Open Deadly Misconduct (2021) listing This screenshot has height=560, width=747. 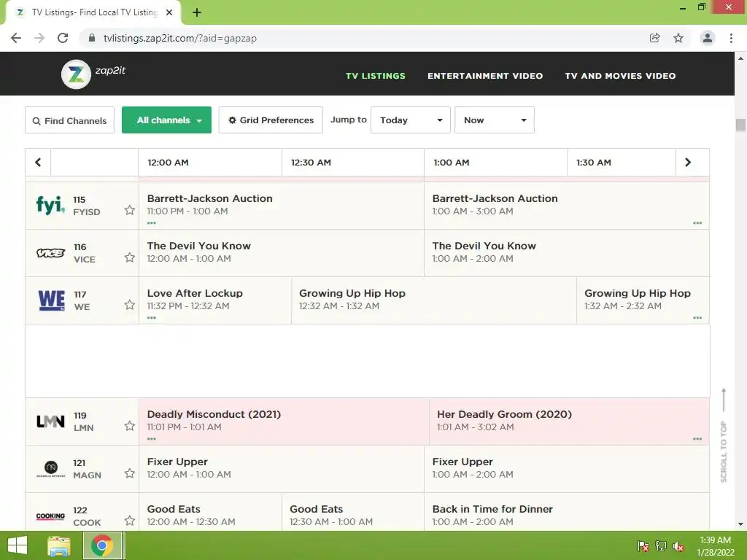click(284, 421)
